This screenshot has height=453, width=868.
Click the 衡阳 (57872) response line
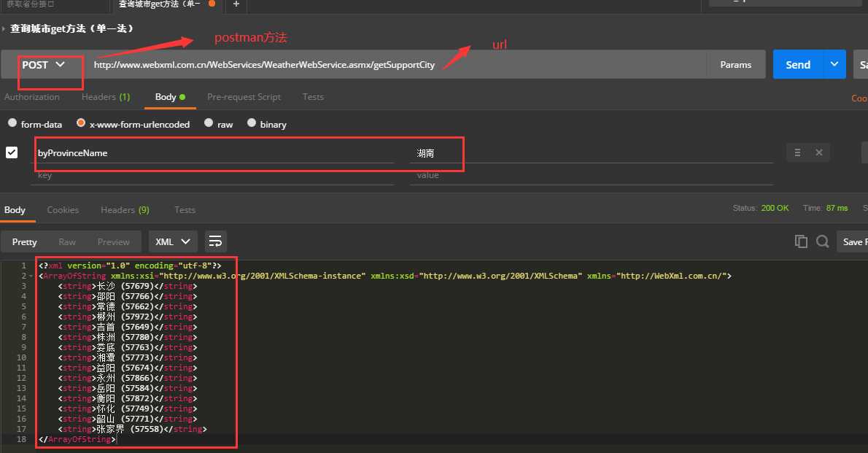tap(128, 398)
